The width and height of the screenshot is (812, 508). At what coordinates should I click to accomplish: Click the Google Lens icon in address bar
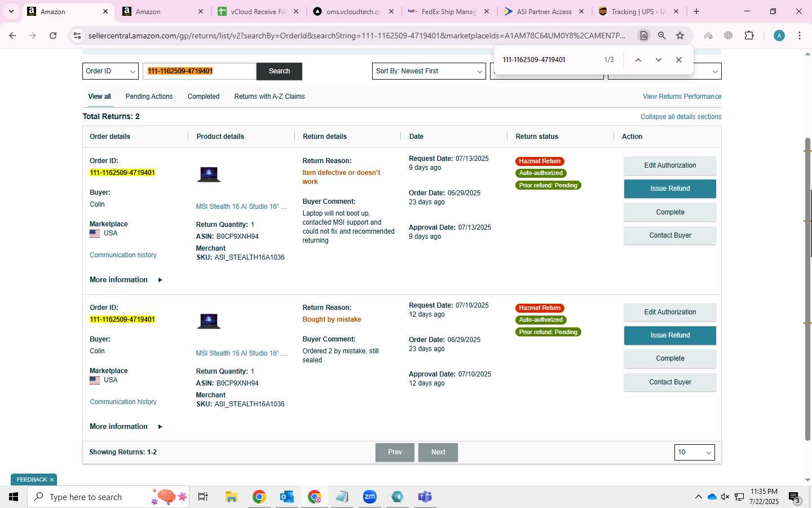click(x=643, y=36)
